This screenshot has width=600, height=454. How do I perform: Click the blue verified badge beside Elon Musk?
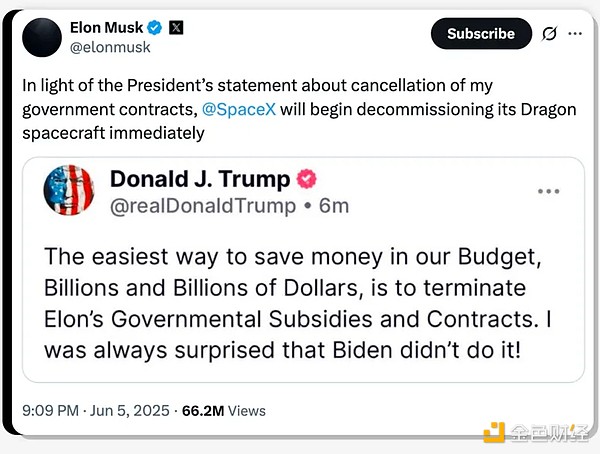[155, 26]
